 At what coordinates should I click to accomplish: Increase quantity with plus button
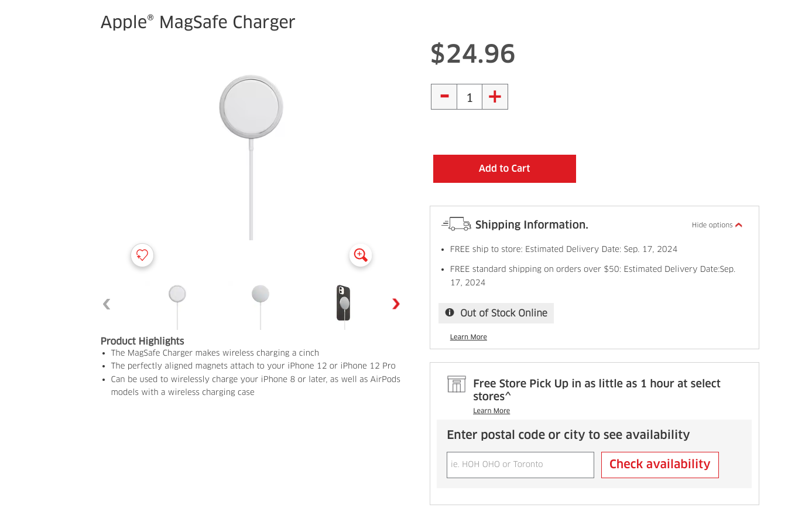coord(495,97)
